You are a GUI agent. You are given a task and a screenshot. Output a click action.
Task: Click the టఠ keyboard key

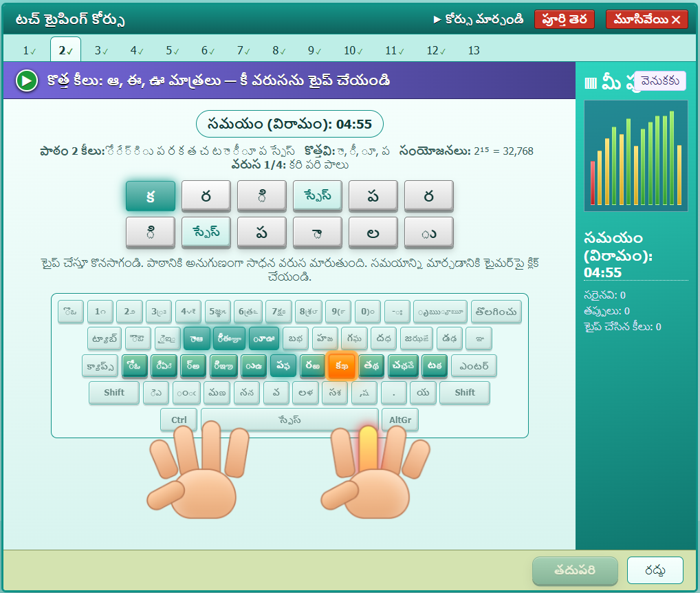(x=435, y=366)
